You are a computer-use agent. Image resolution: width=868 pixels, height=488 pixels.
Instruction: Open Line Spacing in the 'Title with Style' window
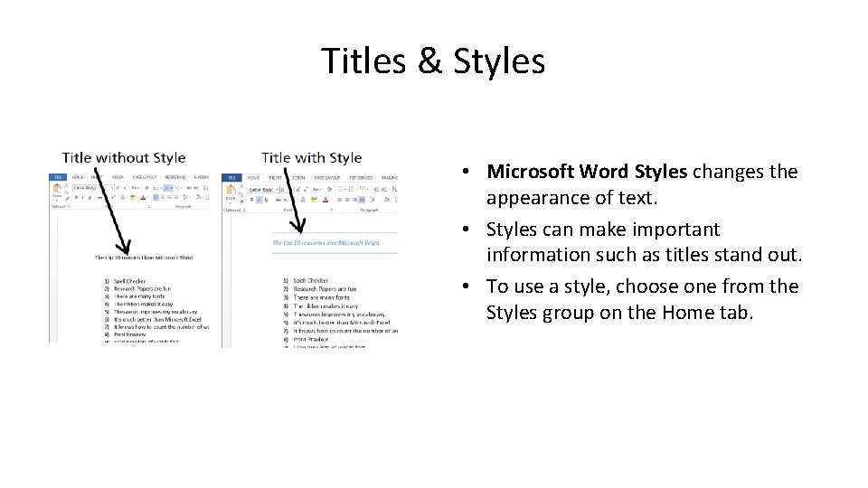click(372, 200)
